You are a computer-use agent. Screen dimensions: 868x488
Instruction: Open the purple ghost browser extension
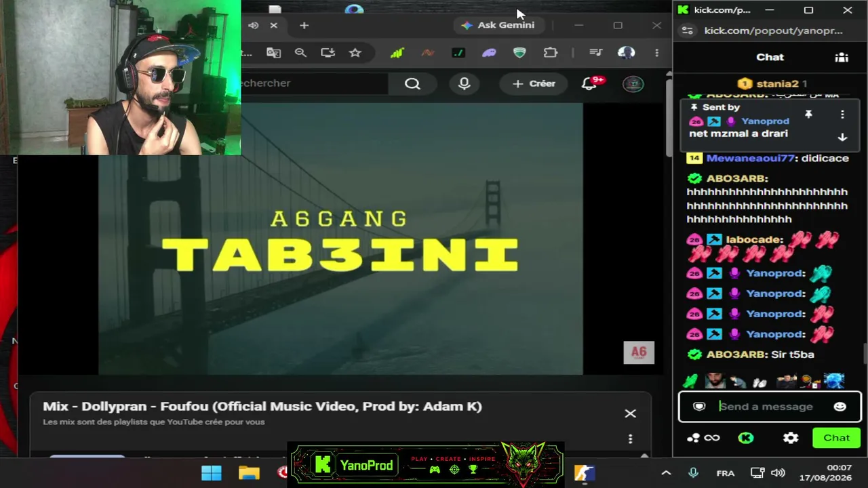pos(489,53)
